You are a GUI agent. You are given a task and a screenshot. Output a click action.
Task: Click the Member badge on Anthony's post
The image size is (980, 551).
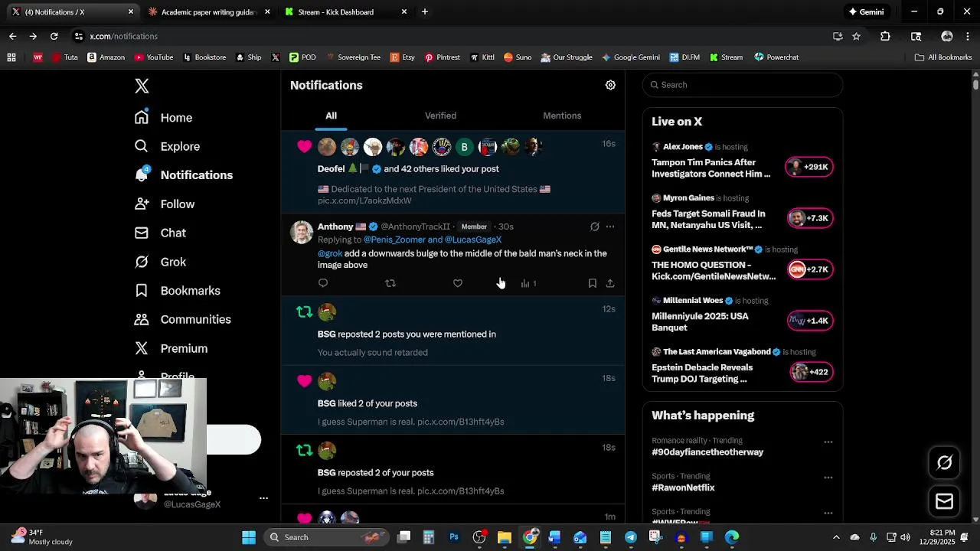(x=474, y=227)
